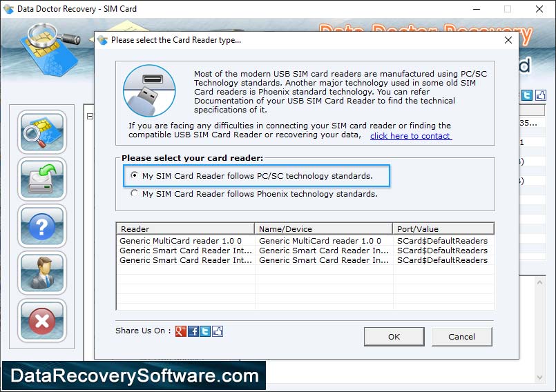This screenshot has width=556, height=392.
Task: Click Twitter icon in main window header
Action: [526, 95]
